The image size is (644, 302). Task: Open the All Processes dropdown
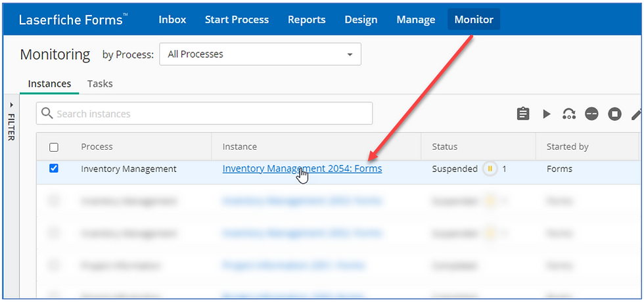coord(260,54)
